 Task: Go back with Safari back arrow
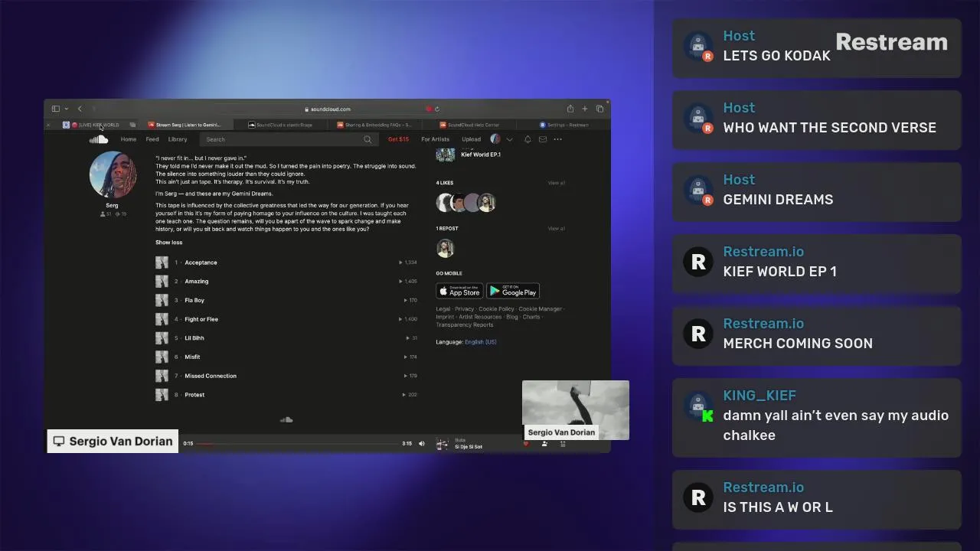[80, 109]
